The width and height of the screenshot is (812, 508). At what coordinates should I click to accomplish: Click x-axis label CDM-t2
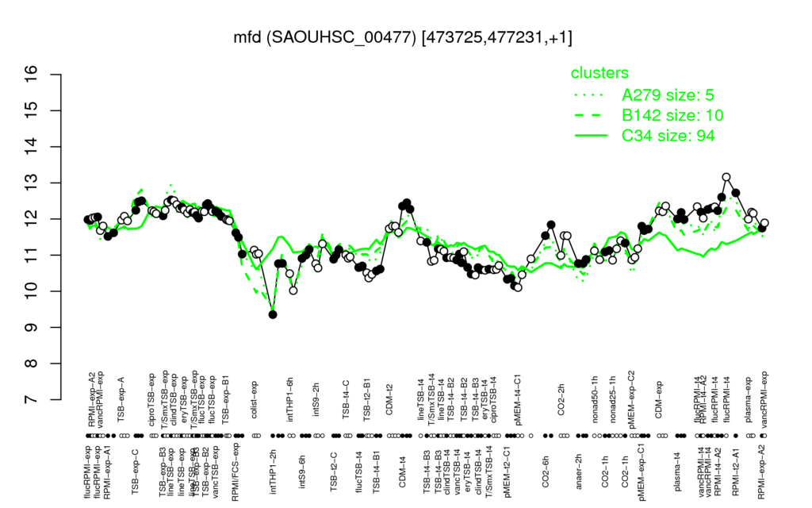pyautogui.click(x=389, y=400)
